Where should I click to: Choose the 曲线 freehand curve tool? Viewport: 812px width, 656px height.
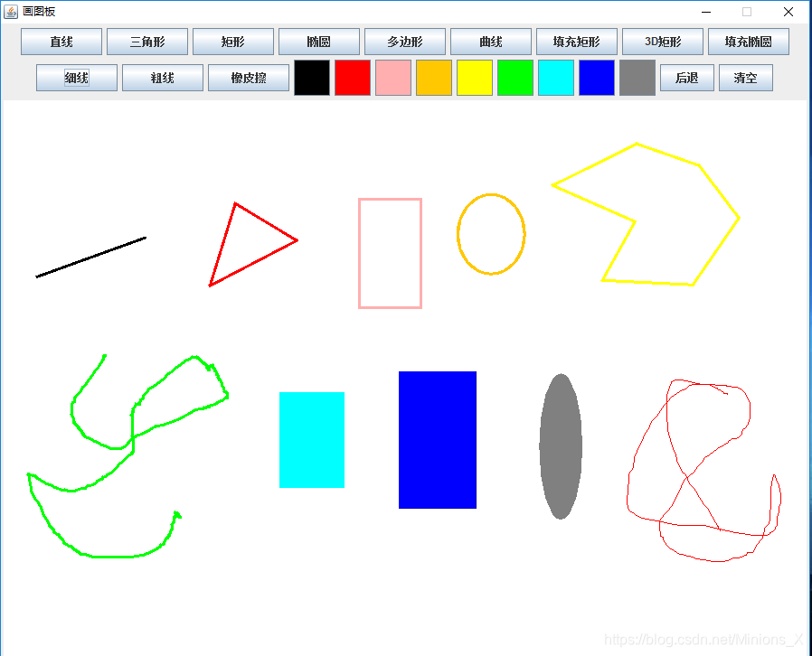pos(491,42)
